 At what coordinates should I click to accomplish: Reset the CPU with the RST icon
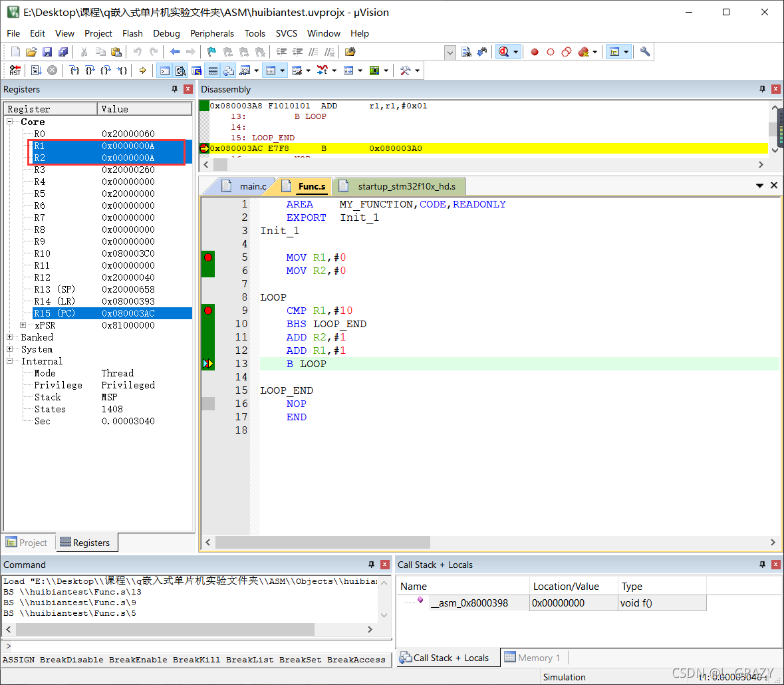point(15,70)
